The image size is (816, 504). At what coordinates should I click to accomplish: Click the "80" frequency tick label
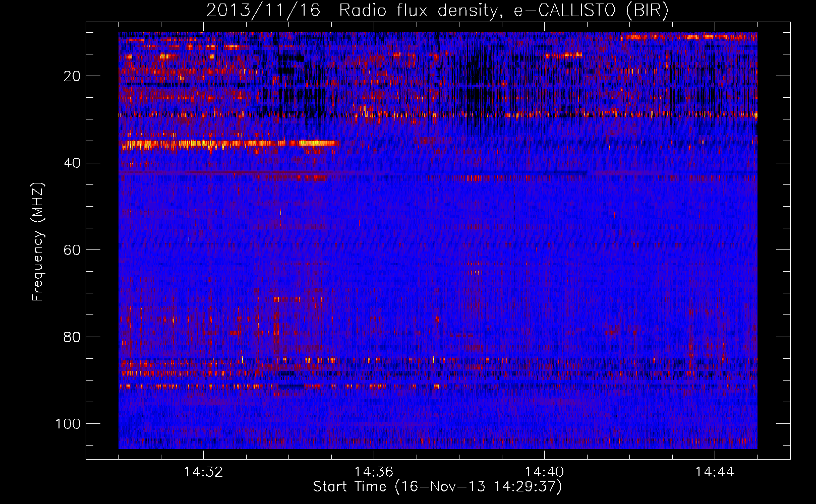click(x=73, y=337)
